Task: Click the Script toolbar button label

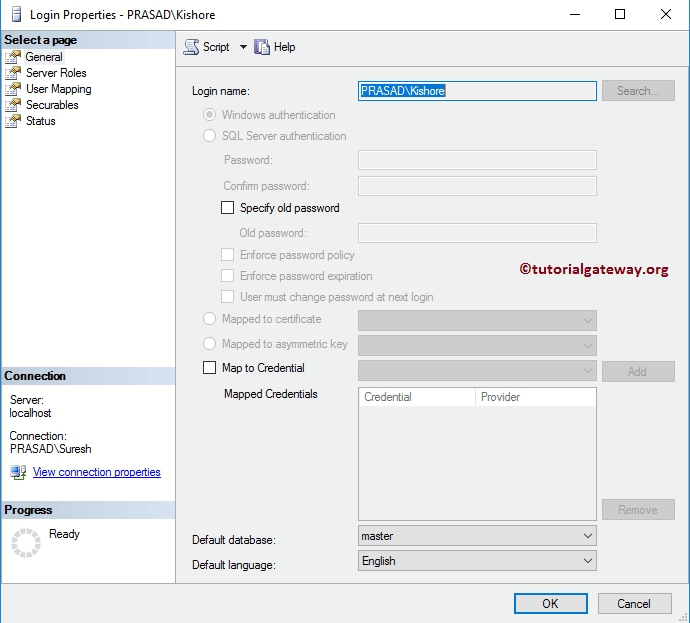Action: (216, 47)
